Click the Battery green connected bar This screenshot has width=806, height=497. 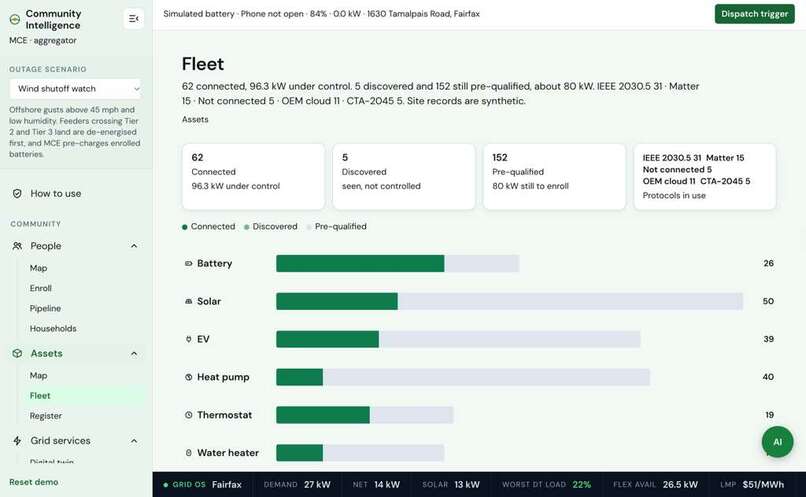[360, 264]
